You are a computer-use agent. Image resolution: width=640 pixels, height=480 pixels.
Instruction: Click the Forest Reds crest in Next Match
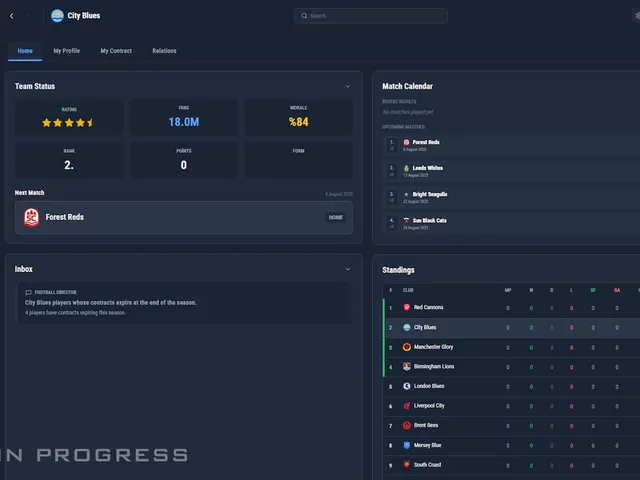click(31, 217)
